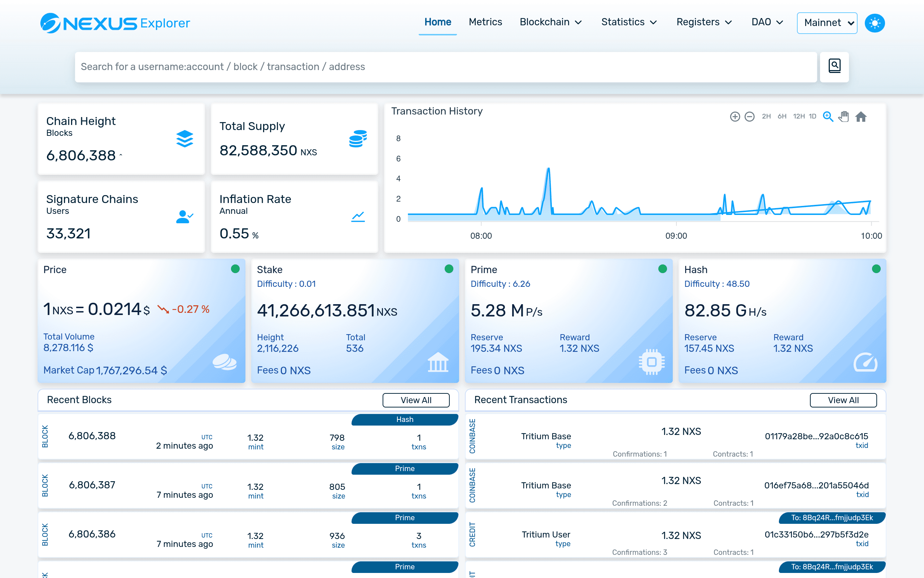Open the Metrics page
Image resolution: width=924 pixels, height=578 pixels.
coord(485,22)
